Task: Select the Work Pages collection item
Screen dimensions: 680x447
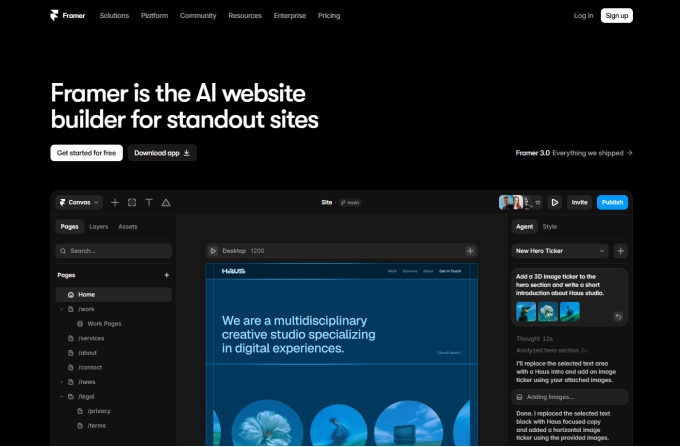Action: [114, 324]
